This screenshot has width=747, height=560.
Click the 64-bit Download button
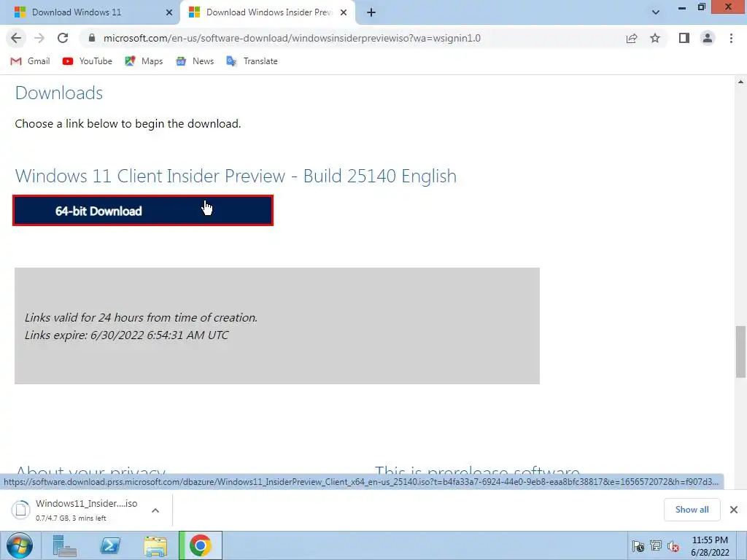pos(143,211)
